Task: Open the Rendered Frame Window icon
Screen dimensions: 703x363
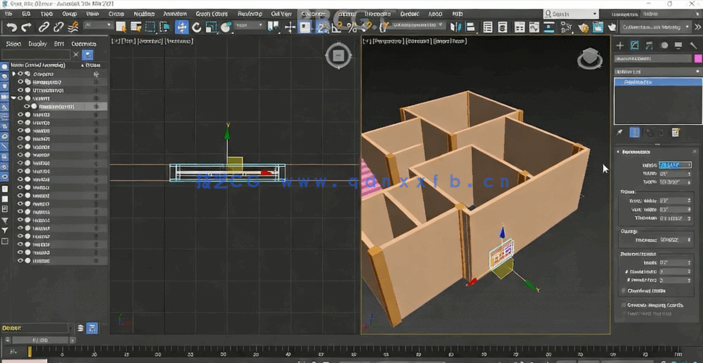Action: pos(598,27)
